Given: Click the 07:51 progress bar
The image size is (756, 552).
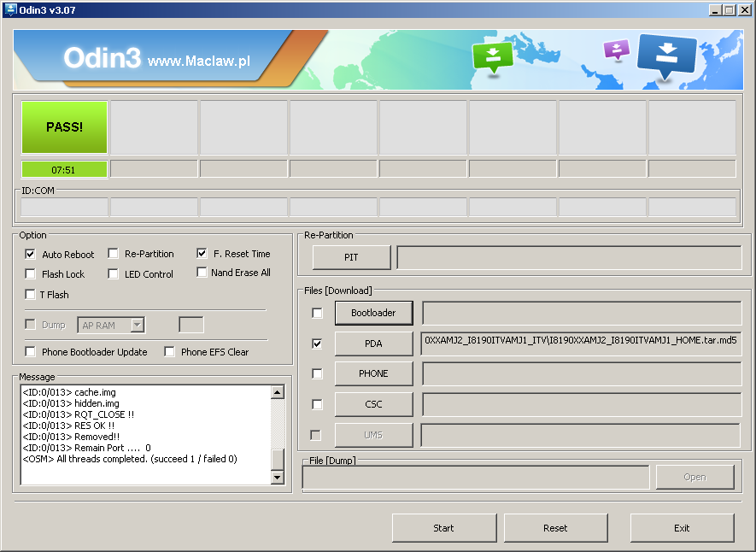Looking at the screenshot, I should click(x=64, y=169).
